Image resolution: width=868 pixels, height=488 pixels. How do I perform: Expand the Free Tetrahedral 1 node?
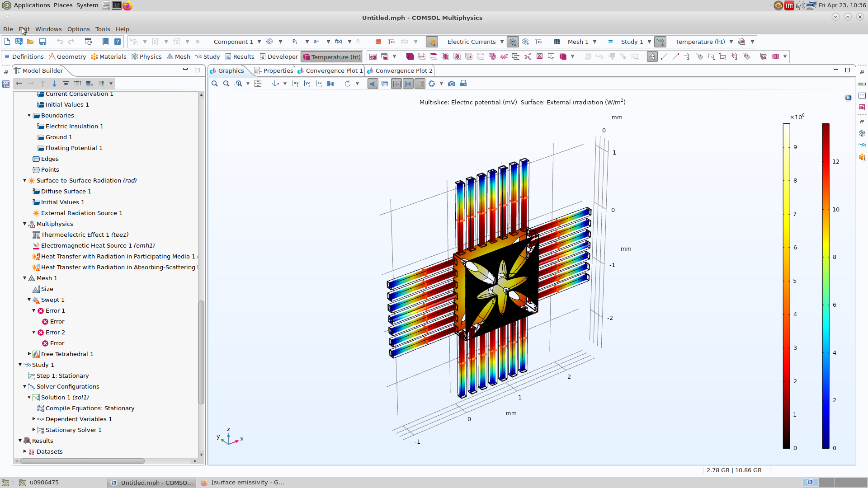click(29, 354)
